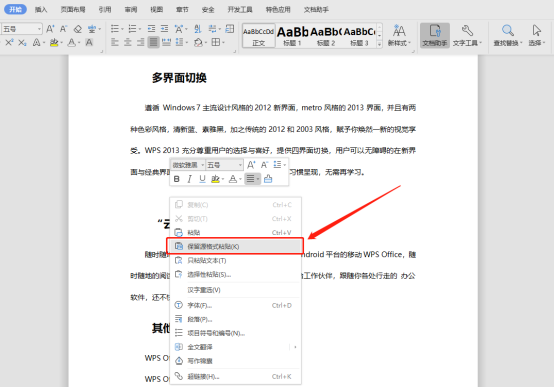Screen dimensions: 554x387
Task: Switch to the 页面布局 ribbon tab
Action: 73,10
